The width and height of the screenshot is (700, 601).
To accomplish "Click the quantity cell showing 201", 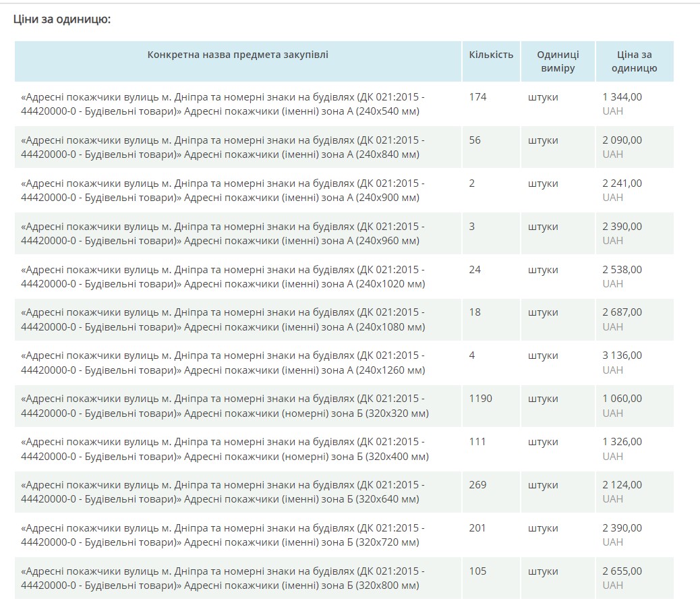I will [477, 528].
